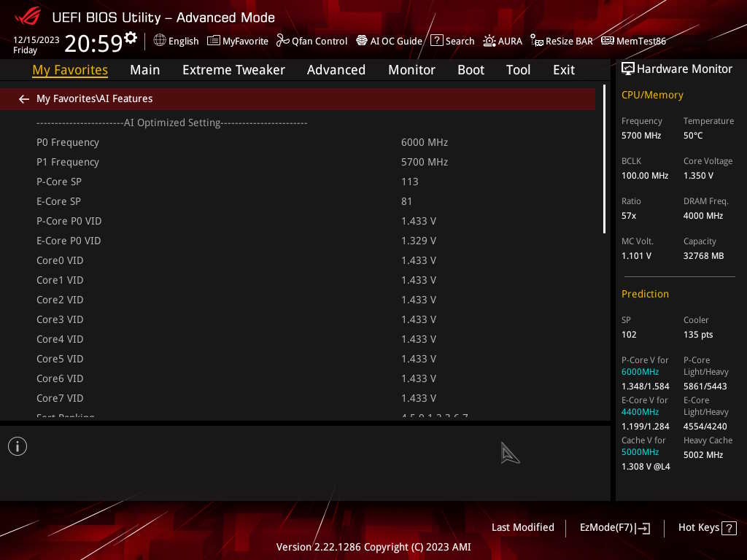
Task: Click the 1.329 V value
Action: pos(418,241)
